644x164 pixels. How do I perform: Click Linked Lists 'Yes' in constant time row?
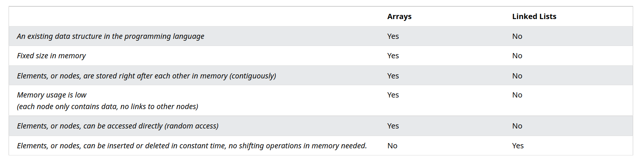tap(518, 146)
